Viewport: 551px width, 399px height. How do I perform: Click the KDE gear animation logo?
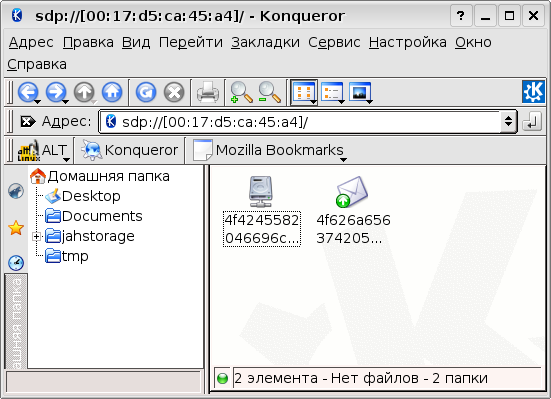[533, 92]
